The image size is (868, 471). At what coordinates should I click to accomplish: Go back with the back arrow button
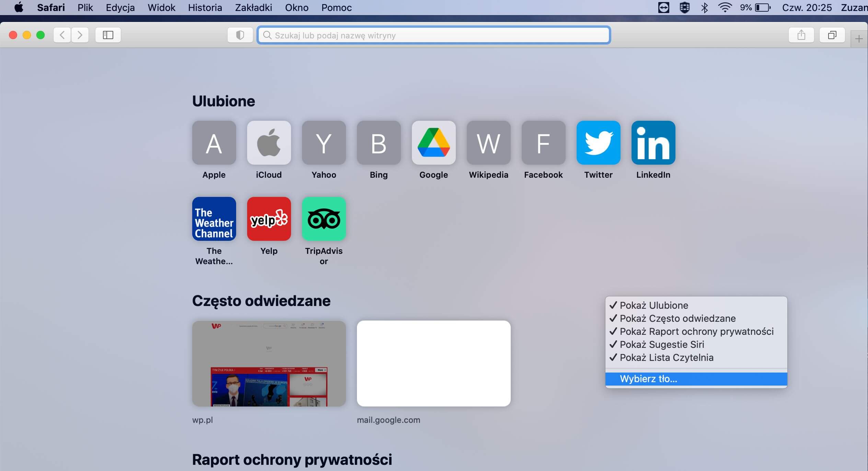(x=62, y=35)
